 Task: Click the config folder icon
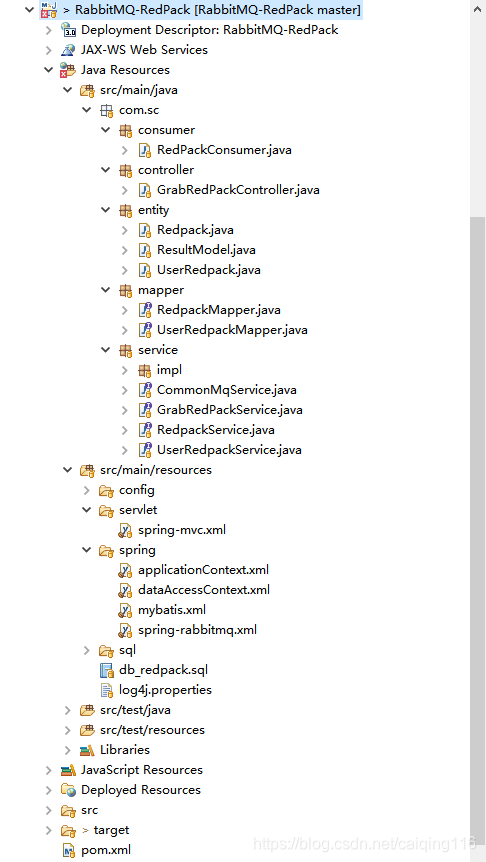[106, 490]
